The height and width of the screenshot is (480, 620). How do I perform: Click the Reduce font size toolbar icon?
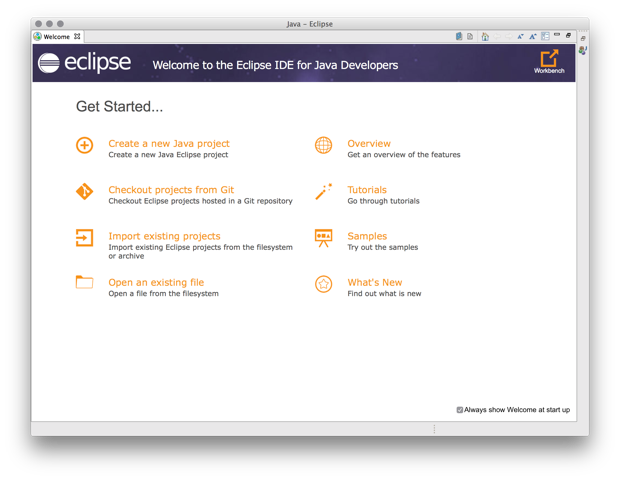pyautogui.click(x=520, y=37)
